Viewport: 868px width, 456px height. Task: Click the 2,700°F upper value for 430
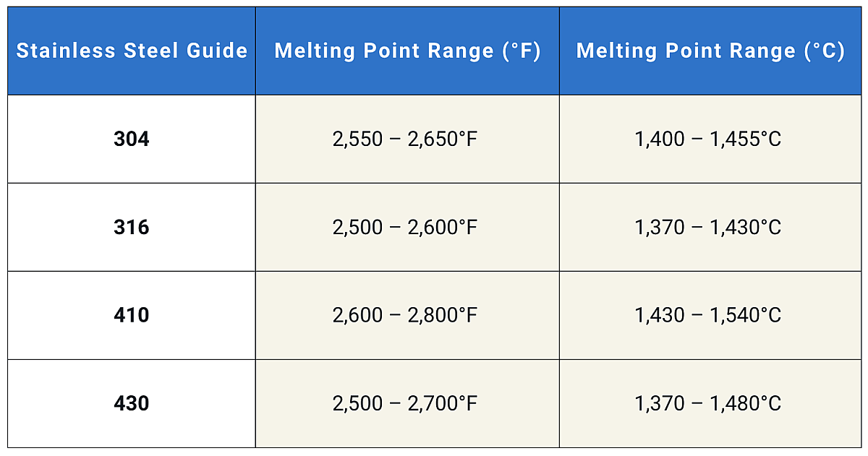tap(443, 403)
